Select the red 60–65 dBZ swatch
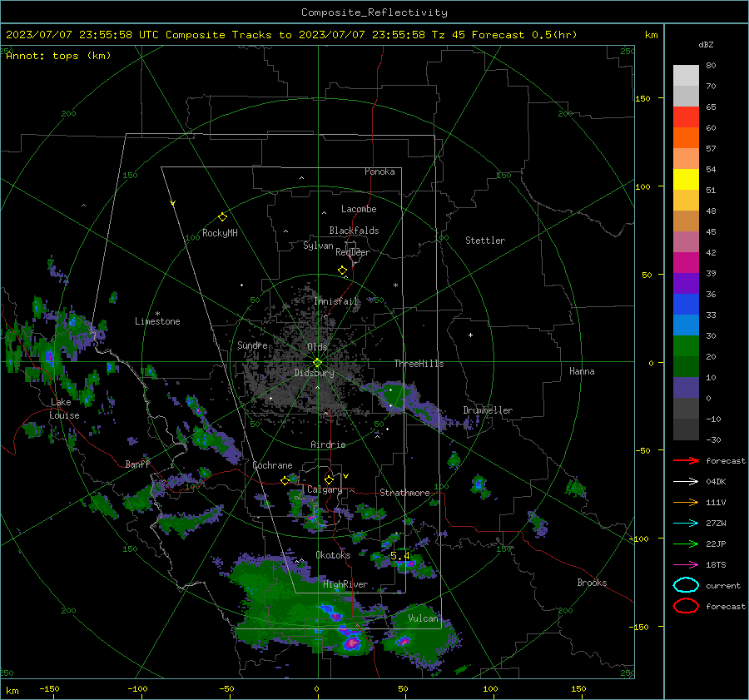Viewport: 749px width, 700px height. click(x=686, y=117)
